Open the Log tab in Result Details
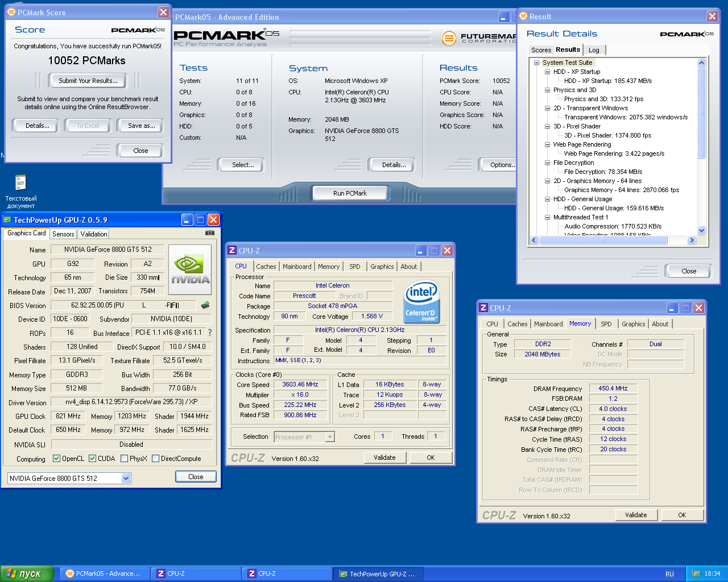728x582 pixels. pos(594,50)
